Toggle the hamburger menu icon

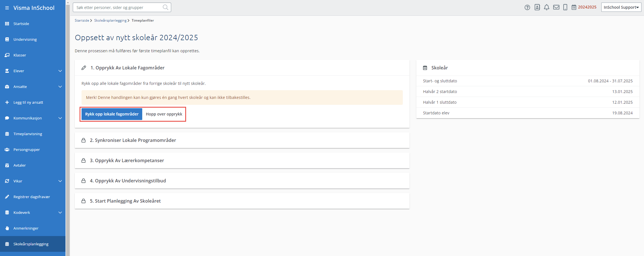[x=7, y=8]
